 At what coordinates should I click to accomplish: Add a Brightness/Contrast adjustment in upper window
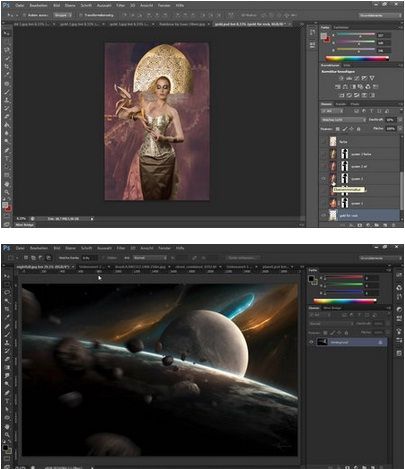(341, 78)
